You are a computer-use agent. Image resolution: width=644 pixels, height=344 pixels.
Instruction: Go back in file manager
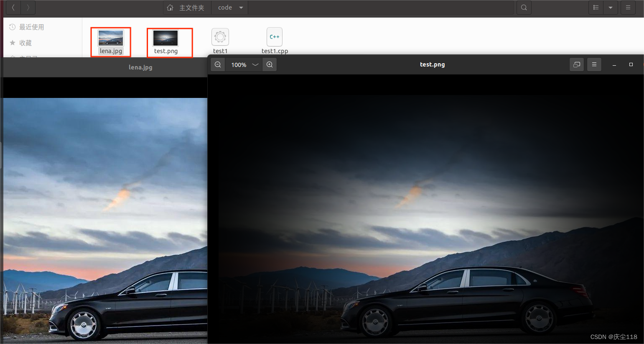tap(13, 8)
